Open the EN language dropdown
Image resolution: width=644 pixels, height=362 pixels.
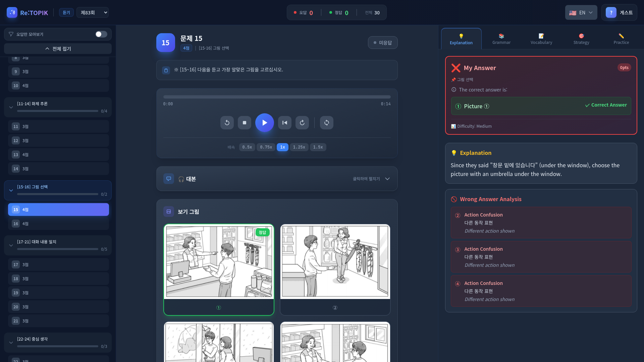point(581,13)
